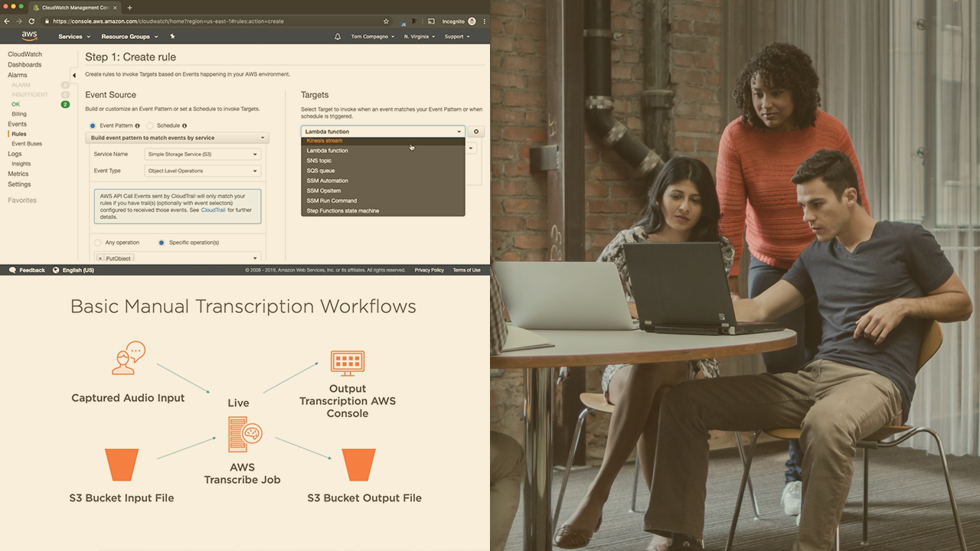Screen dimensions: 980x551
Task: Open the Terms of Use link
Action: point(466,270)
